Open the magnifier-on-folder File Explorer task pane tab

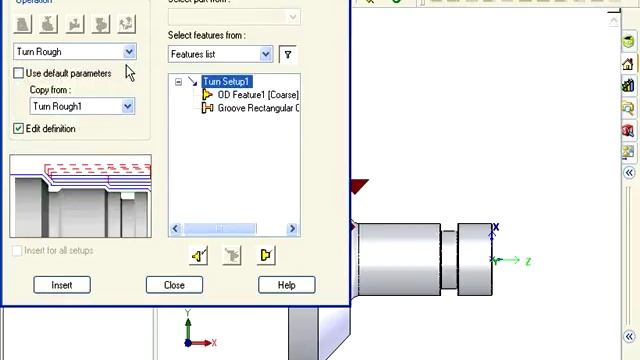(x=629, y=108)
